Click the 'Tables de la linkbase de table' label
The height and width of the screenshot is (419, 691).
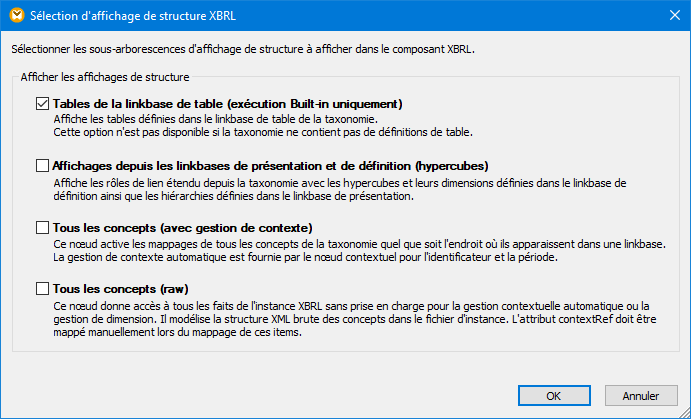coord(227,103)
